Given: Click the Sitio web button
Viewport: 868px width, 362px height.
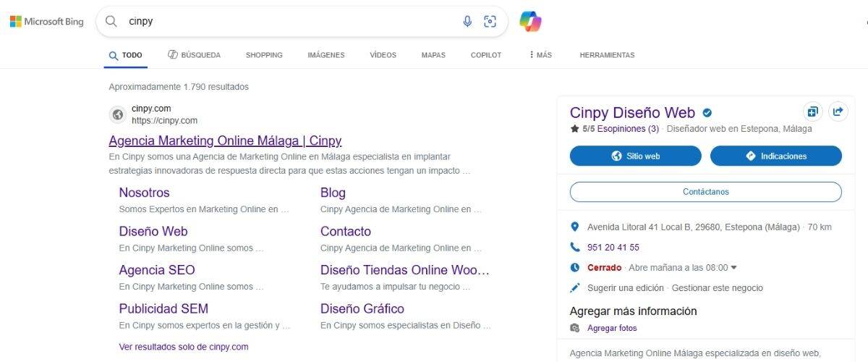Looking at the screenshot, I should click(x=636, y=156).
